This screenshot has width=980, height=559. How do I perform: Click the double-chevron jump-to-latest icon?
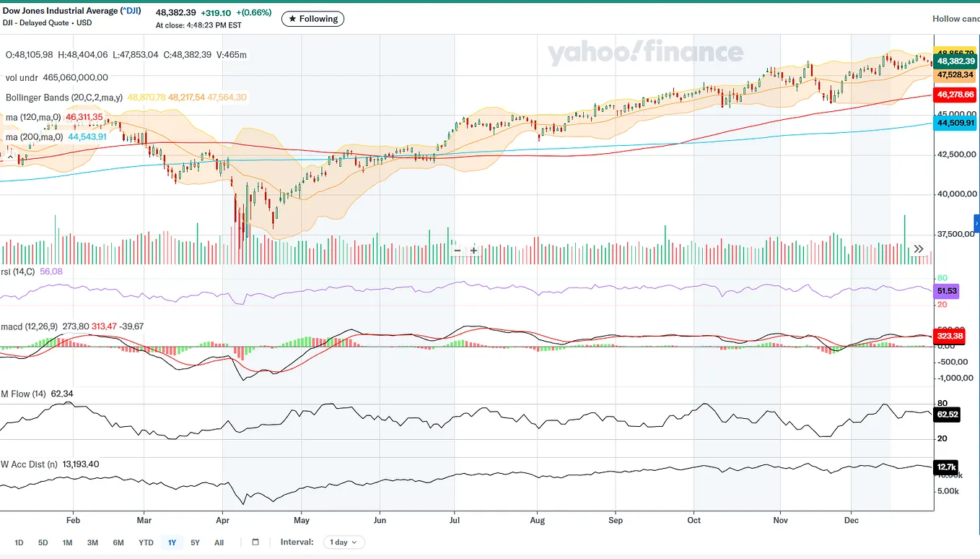point(919,249)
